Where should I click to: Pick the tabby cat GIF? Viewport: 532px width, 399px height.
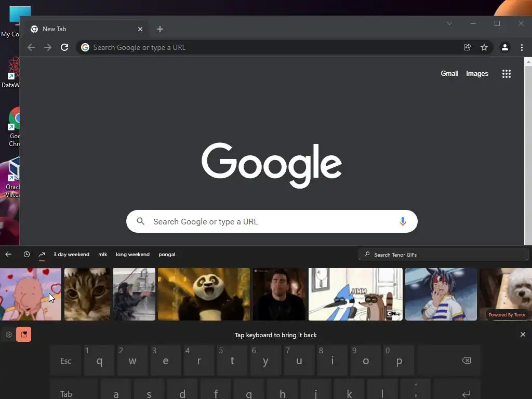point(87,294)
